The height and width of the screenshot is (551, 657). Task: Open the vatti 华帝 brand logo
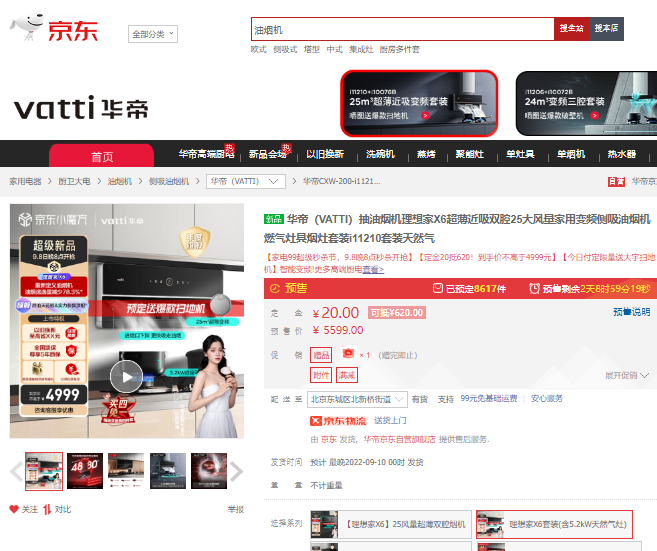click(81, 107)
